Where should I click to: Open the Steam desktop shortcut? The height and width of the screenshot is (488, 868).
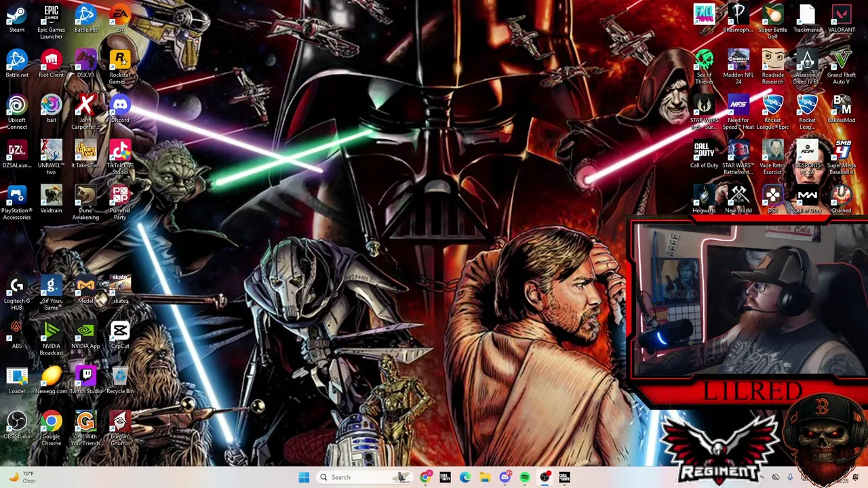tap(17, 19)
